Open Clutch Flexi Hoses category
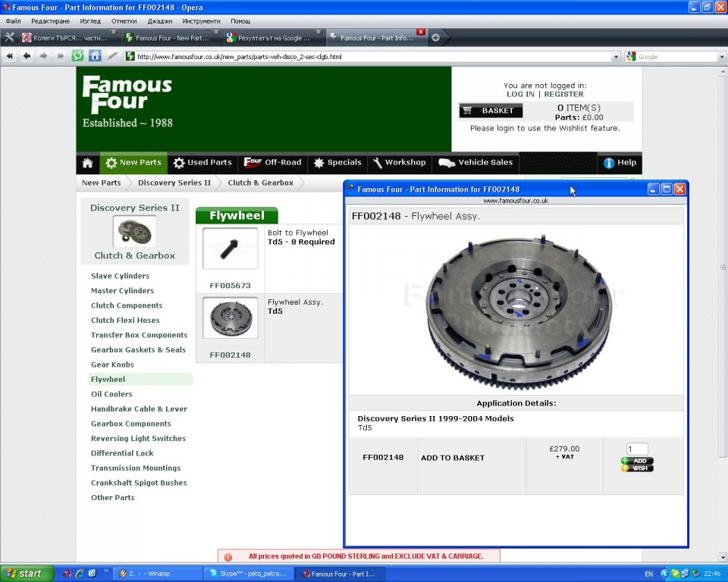This screenshot has width=728, height=582. click(x=125, y=321)
